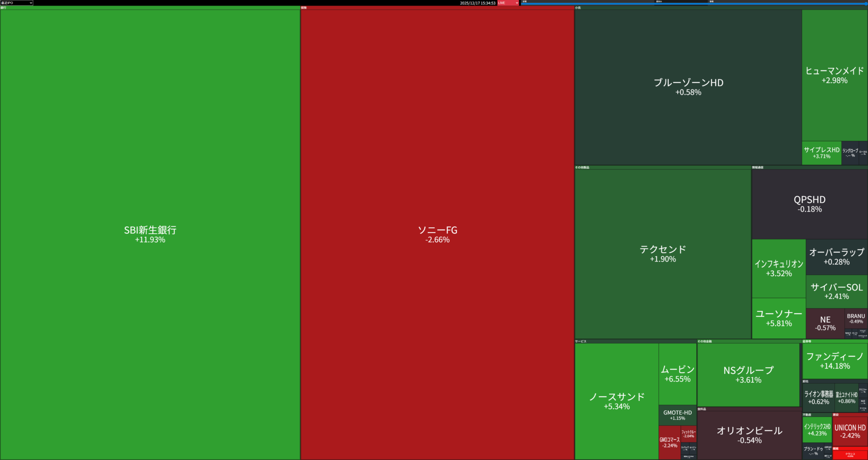The width and height of the screenshot is (868, 460).
Task: Open the ヒューマンメイド tile
Action: point(835,75)
